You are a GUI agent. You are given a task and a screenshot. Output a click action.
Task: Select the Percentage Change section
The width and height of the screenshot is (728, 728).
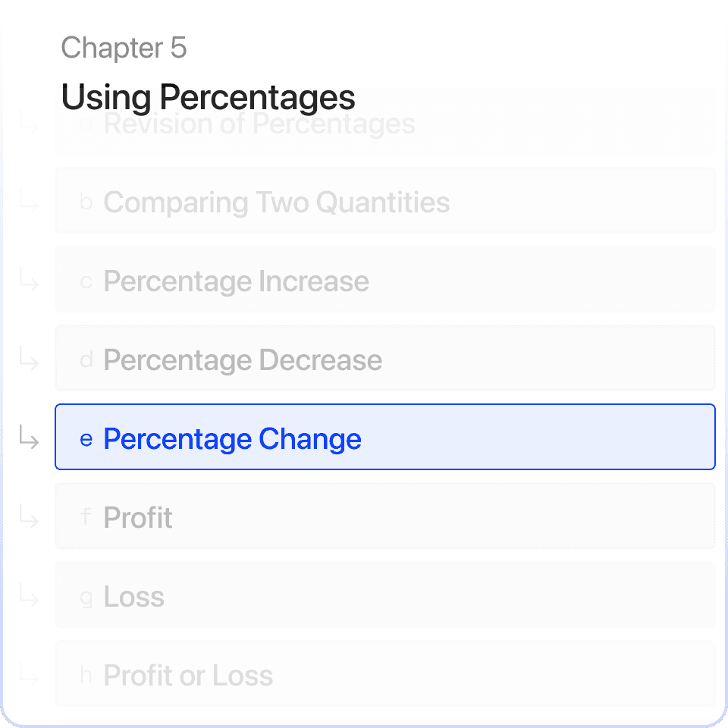(x=385, y=437)
